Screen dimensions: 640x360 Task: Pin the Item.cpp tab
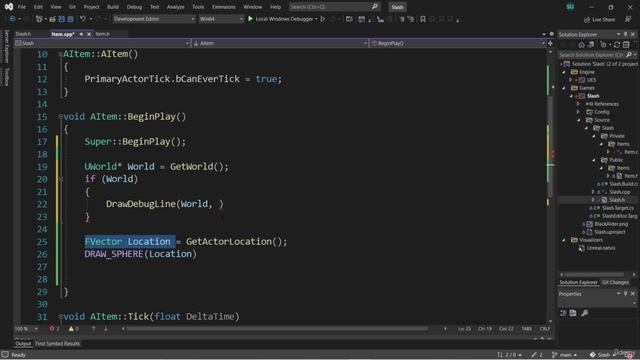(x=81, y=34)
